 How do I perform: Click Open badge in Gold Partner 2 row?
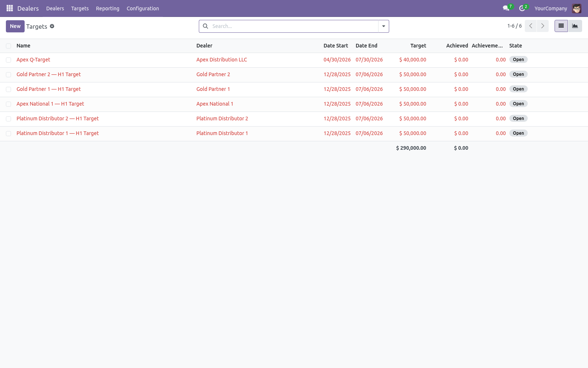[519, 74]
